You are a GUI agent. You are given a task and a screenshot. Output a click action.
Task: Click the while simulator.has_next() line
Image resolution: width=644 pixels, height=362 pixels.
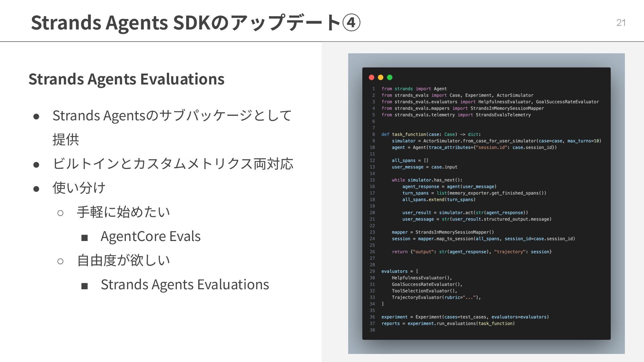coord(427,180)
